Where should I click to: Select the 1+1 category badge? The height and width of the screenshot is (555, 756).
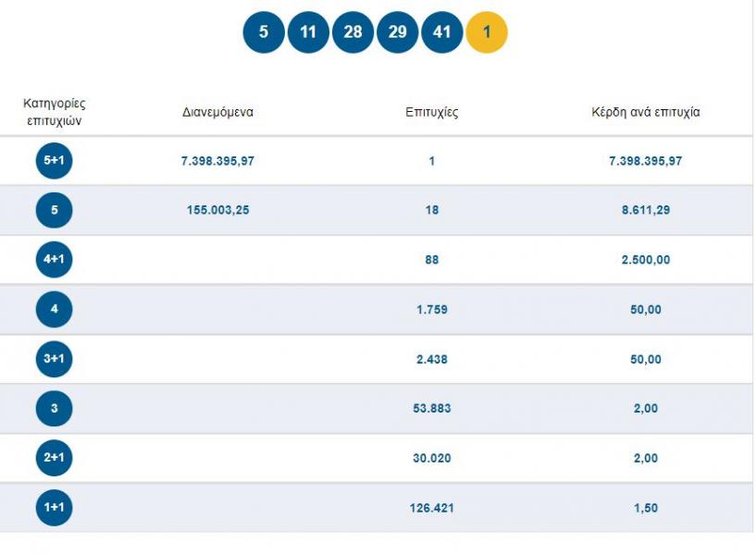coord(54,507)
